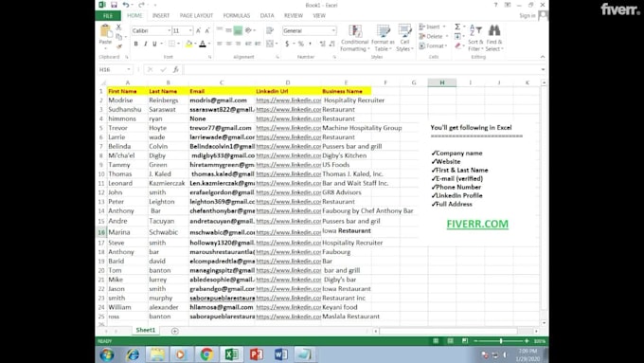Confirm the formula bar entry check mark
644x363 pixels.
tap(163, 69)
